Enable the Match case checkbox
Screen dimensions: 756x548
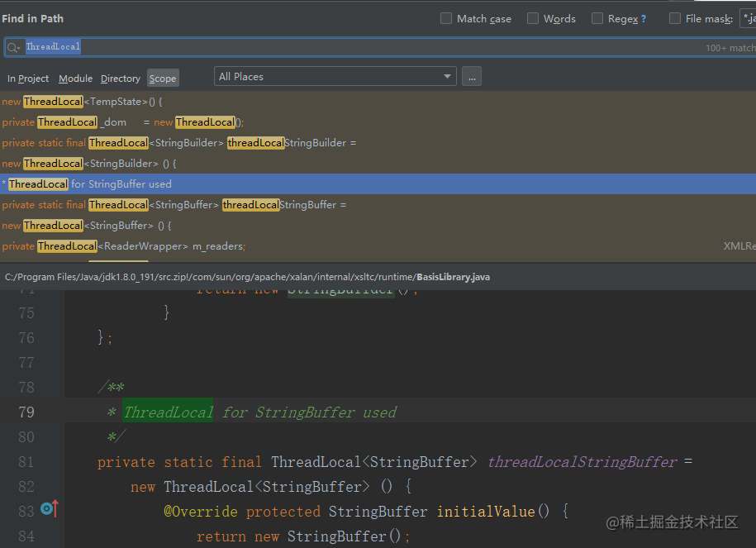tap(446, 18)
